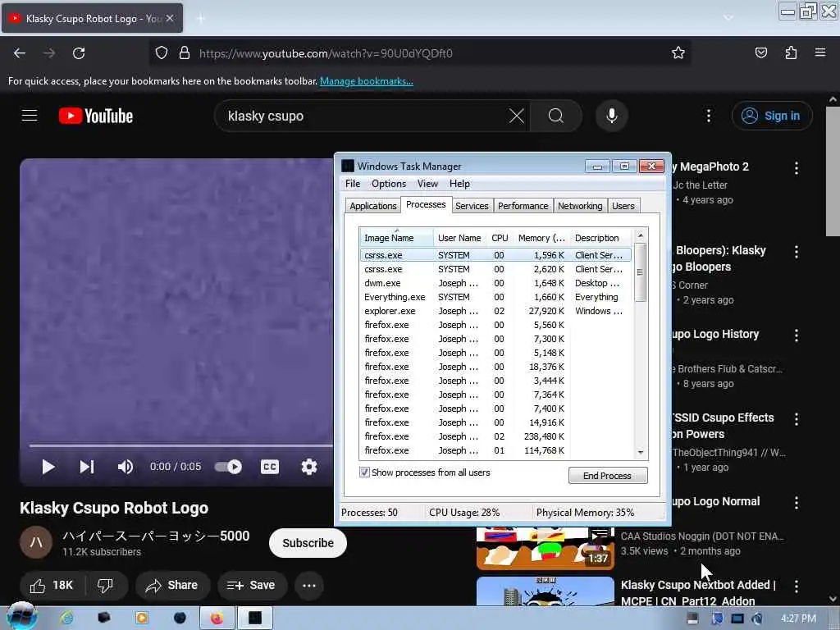840x630 pixels.
Task: Select firefox.exe row using 238,480 K
Action: [x=495, y=436]
